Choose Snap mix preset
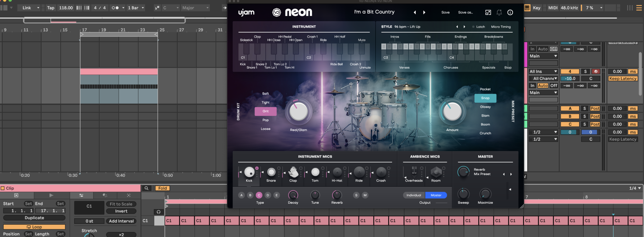This screenshot has height=237, width=644. [x=485, y=98]
